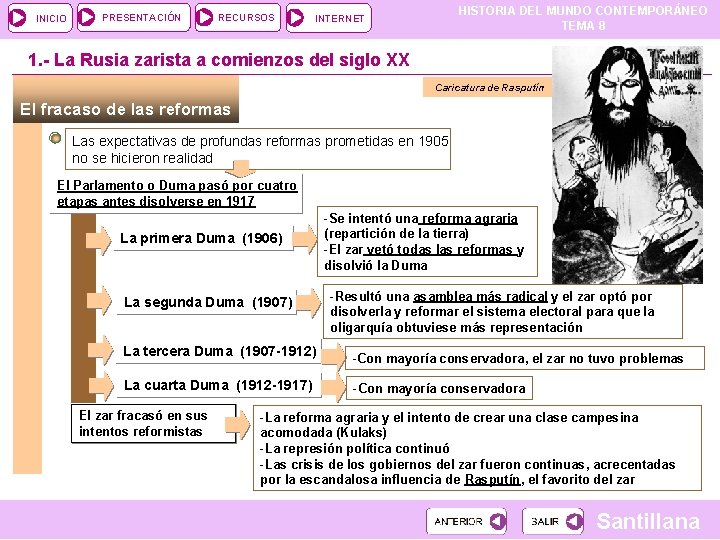Click the arrow left of 'La cuarta Duma'
Screen dimensions: 720x540
(x=100, y=386)
